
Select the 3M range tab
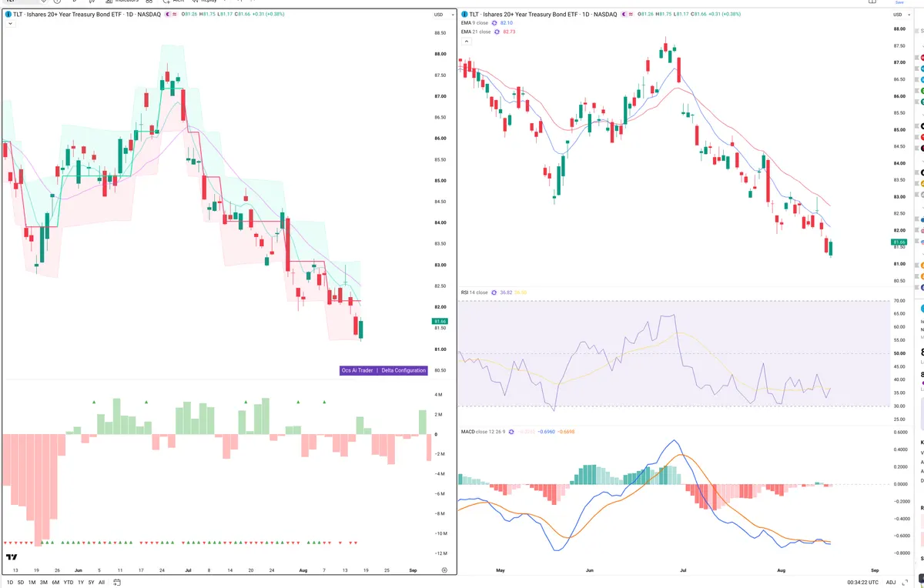[44, 582]
